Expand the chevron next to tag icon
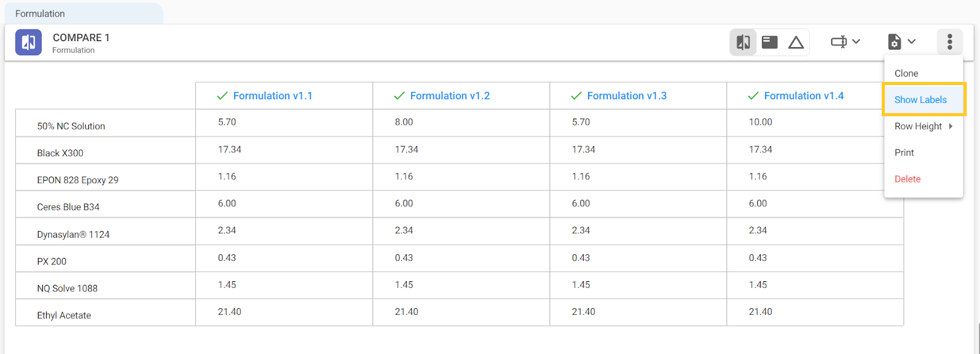Screen dimensions: 980x354 (856, 42)
